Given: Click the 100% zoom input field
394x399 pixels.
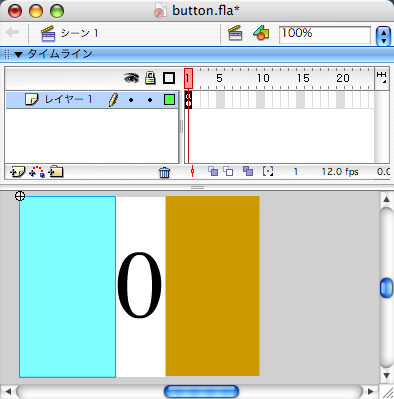Looking at the screenshot, I should coord(325,34).
